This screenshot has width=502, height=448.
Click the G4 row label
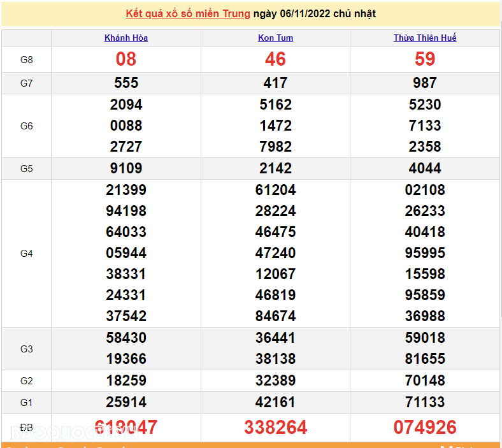point(26,253)
